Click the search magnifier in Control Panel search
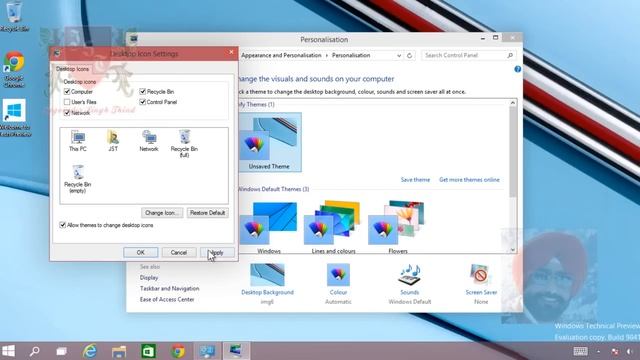 coord(510,55)
